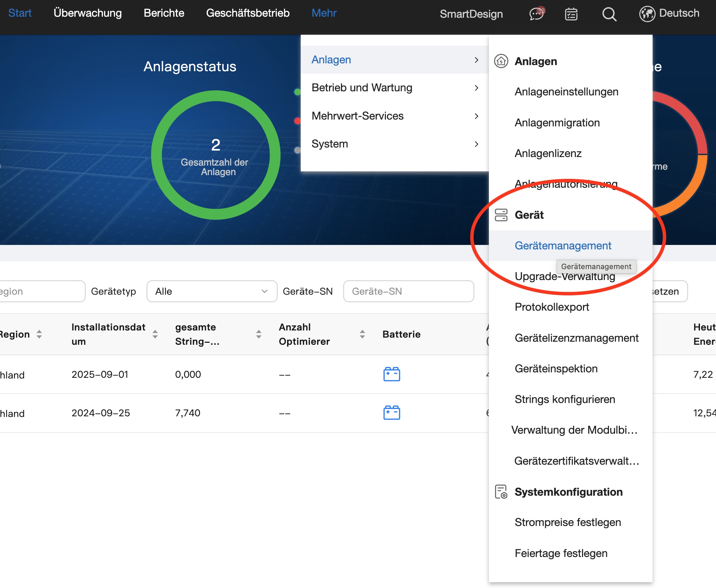Sort by gesamte String column arrows
The width and height of the screenshot is (716, 588).
(259, 334)
